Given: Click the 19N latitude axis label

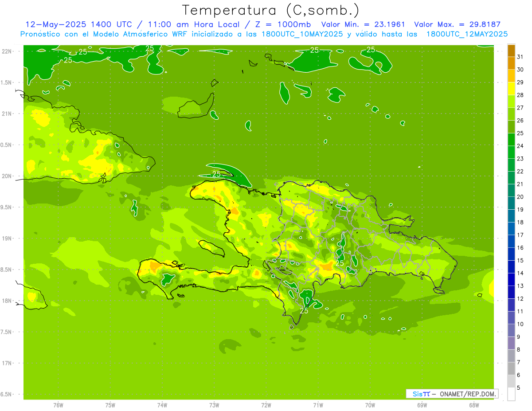Looking at the screenshot, I should tap(7, 238).
